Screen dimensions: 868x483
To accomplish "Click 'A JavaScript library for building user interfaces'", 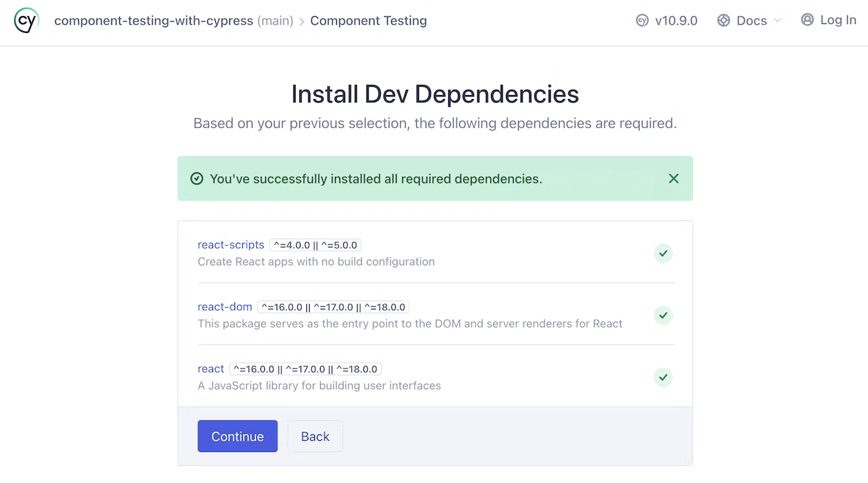I will 319,385.
